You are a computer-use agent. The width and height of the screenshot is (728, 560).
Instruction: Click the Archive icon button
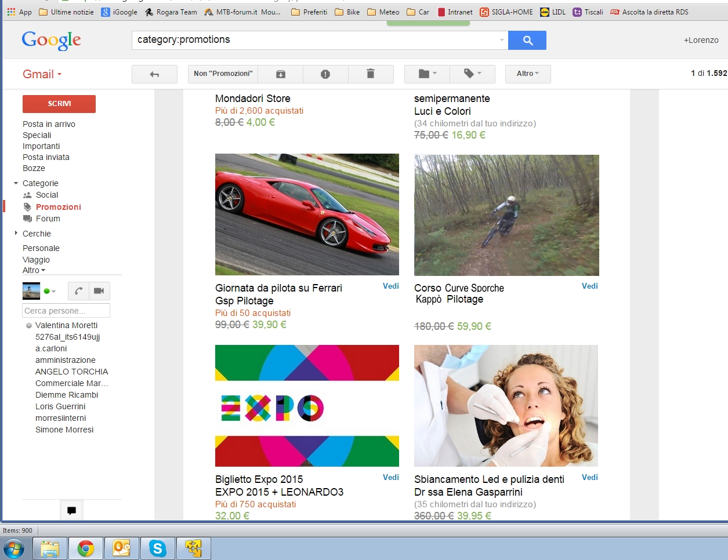click(x=280, y=74)
